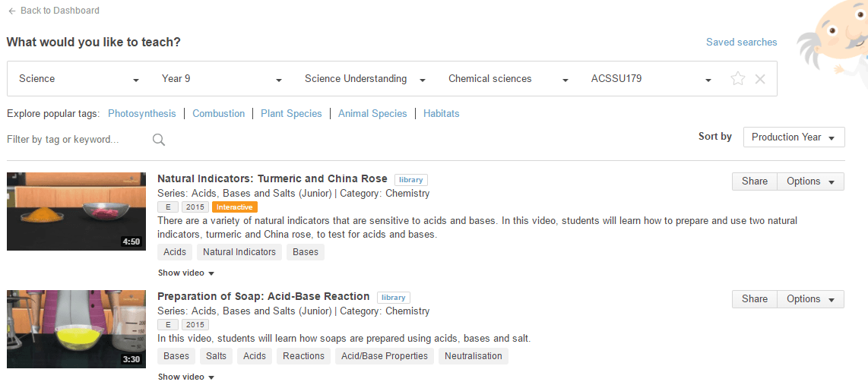868x385 pixels.
Task: Open the Natural Indicators video thumbnail
Action: click(76, 211)
